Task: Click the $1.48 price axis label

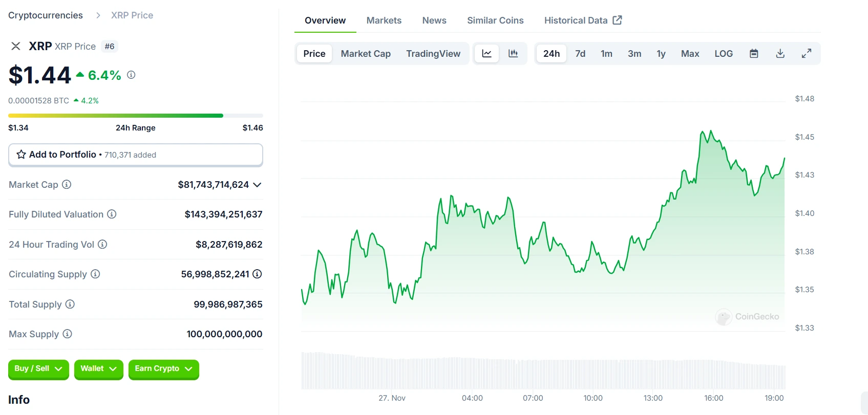Action: coord(805,99)
